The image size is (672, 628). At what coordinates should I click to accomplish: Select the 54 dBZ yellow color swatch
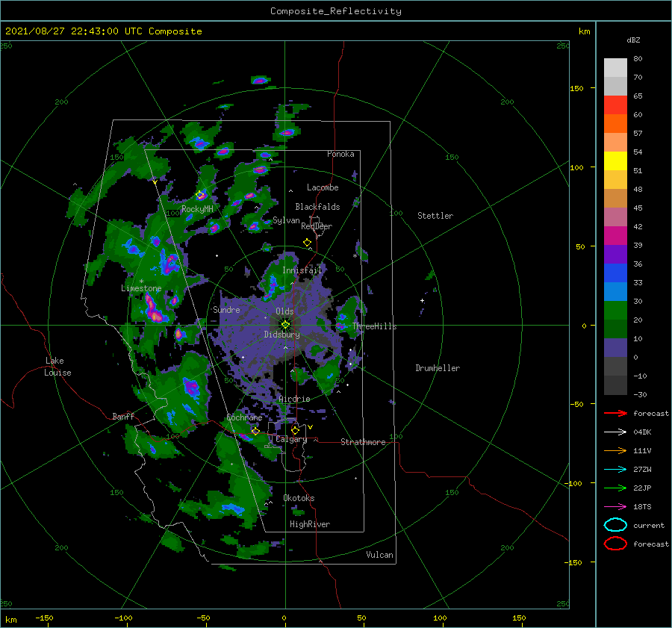pos(615,161)
